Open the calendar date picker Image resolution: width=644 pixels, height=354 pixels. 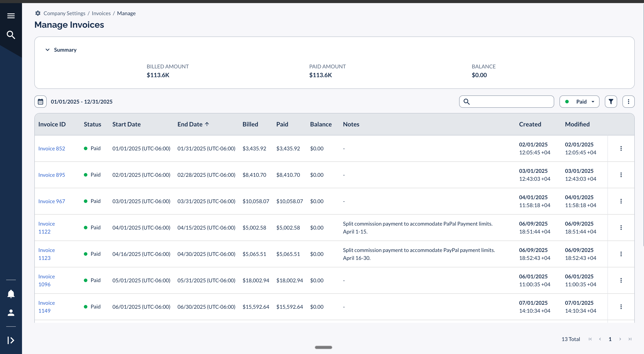coord(40,101)
